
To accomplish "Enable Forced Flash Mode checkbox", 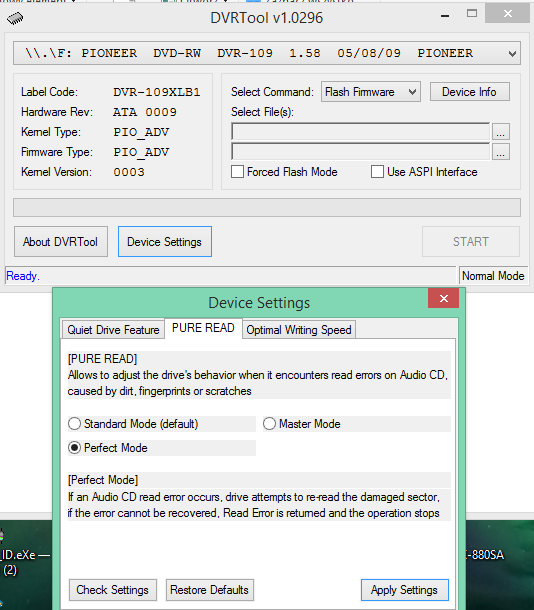I will tap(237, 172).
